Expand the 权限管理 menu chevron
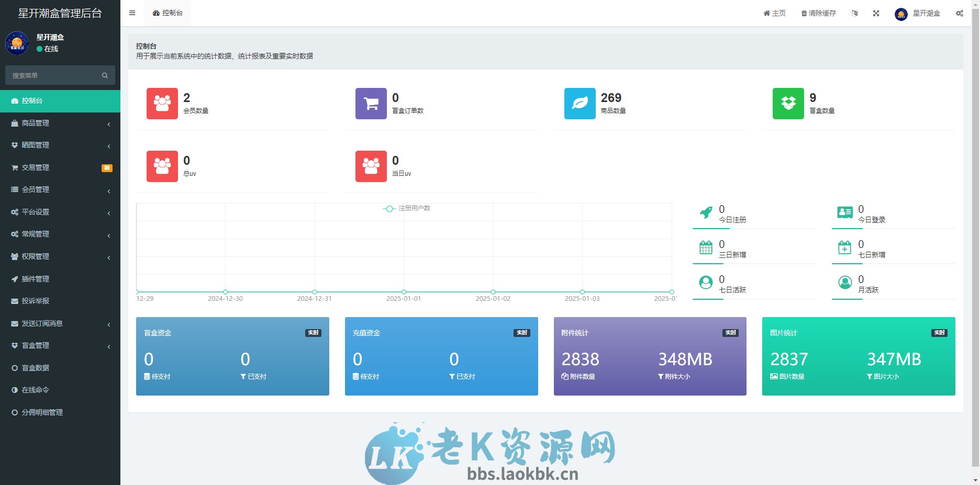The image size is (980, 485). tap(108, 257)
